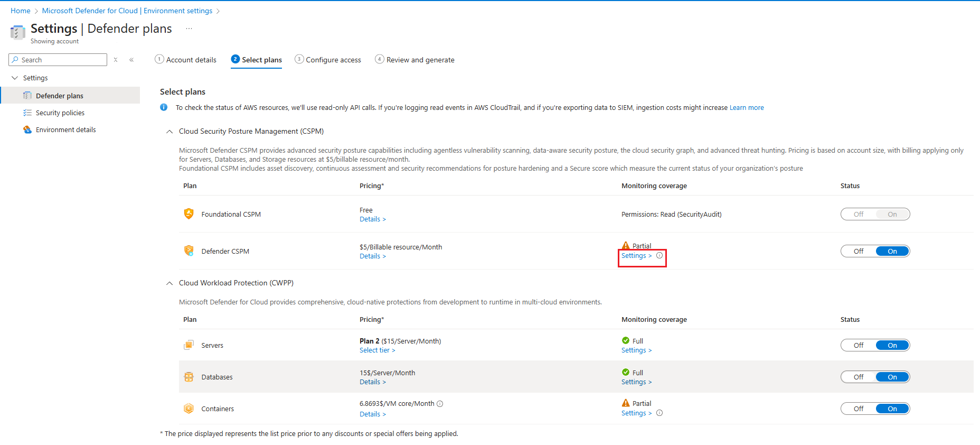Select the Select plans step
Image resolution: width=980 pixels, height=445 pixels.
257,60
